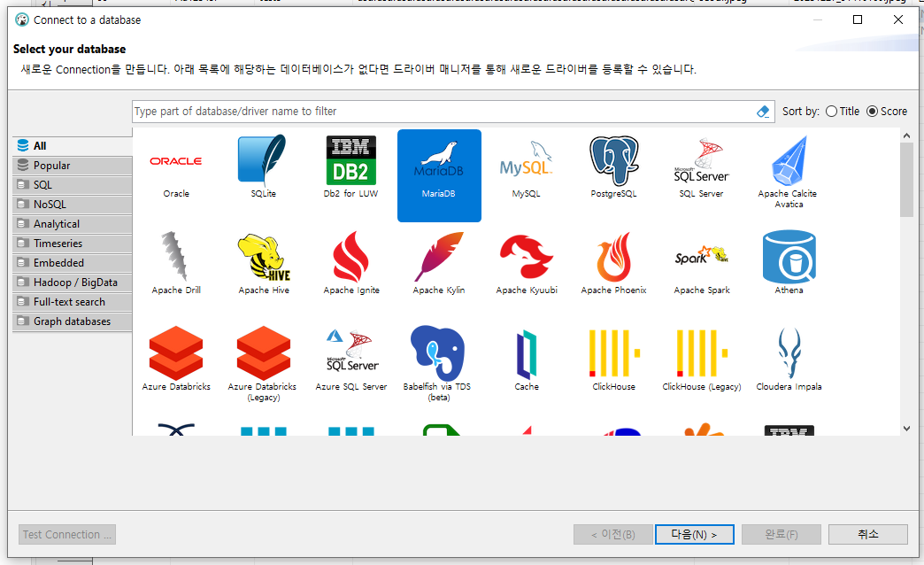This screenshot has width=924, height=565.
Task: Open the Timeseries category
Action: pyautogui.click(x=72, y=243)
